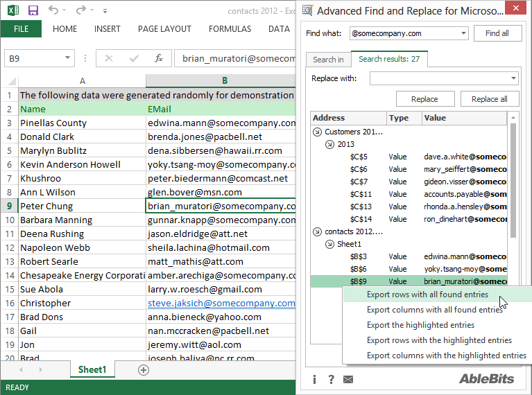Image resolution: width=532 pixels, height=395 pixels.
Task: Click the results list vertical scrollbar thumb
Action: tap(513, 180)
